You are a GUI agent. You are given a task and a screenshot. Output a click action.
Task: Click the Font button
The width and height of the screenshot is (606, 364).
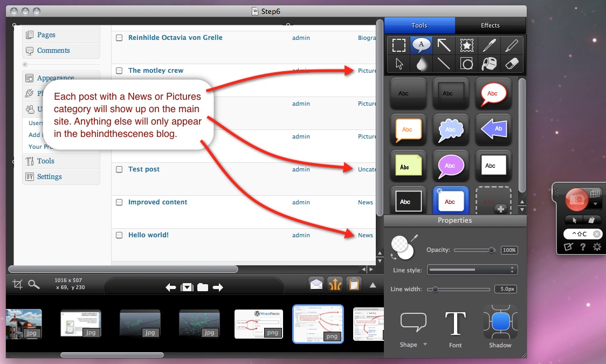455,328
